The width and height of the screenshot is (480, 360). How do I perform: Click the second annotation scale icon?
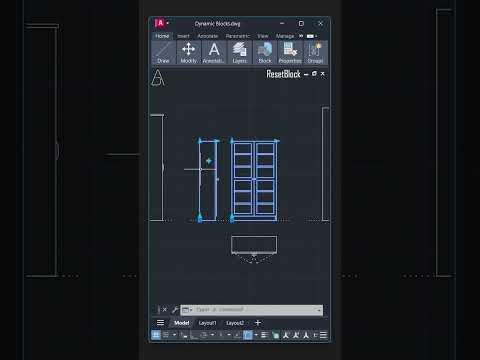(x=296, y=335)
